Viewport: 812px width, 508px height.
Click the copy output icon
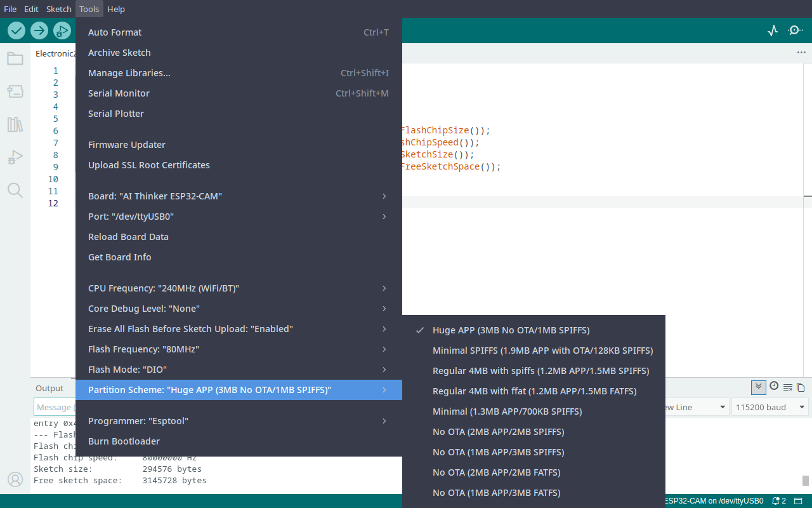[801, 387]
